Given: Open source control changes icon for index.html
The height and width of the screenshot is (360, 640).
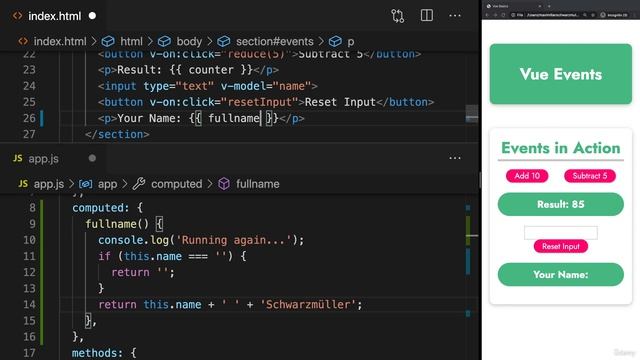Looking at the screenshot, I should coord(397,16).
